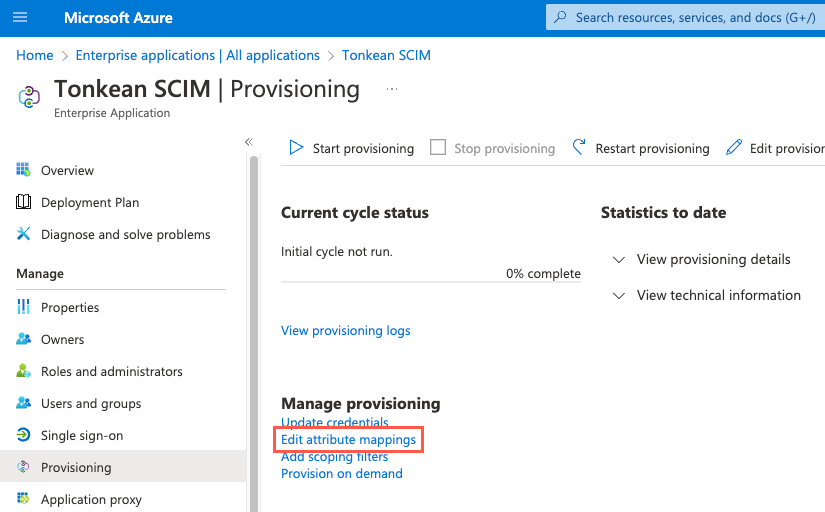
Task: Click Add scoping filters link
Action: click(x=335, y=457)
